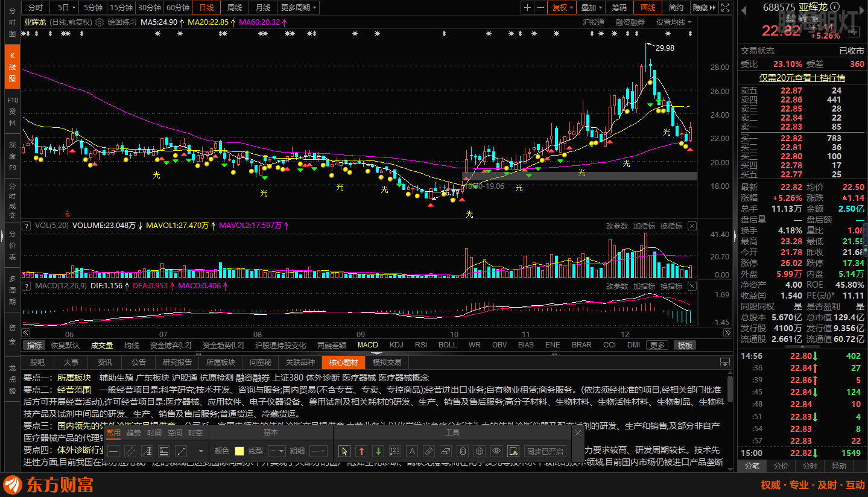Expand more drawing tools dropdown arrow
The width and height of the screenshot is (868, 497).
click(x=201, y=451)
